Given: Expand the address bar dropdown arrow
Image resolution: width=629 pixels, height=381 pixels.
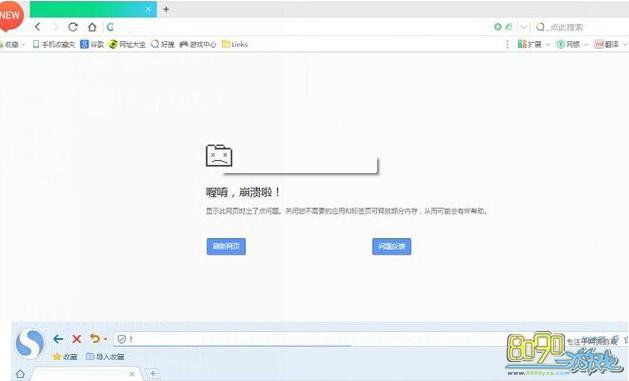Looking at the screenshot, I should (523, 27).
